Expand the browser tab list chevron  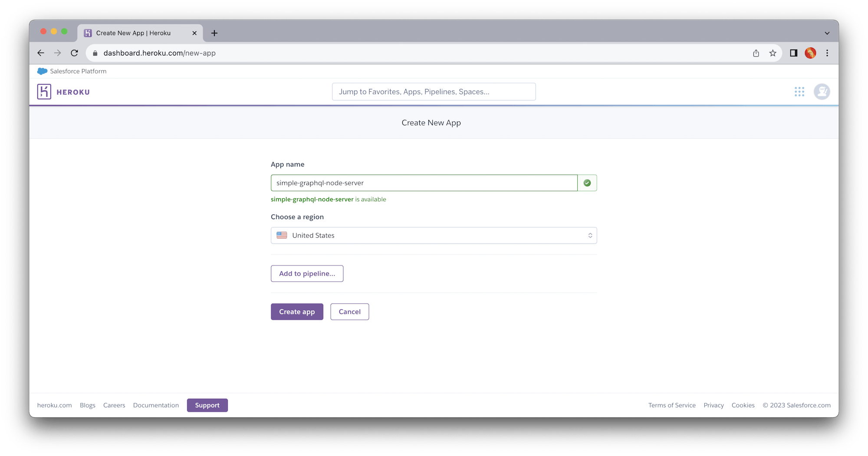click(826, 33)
